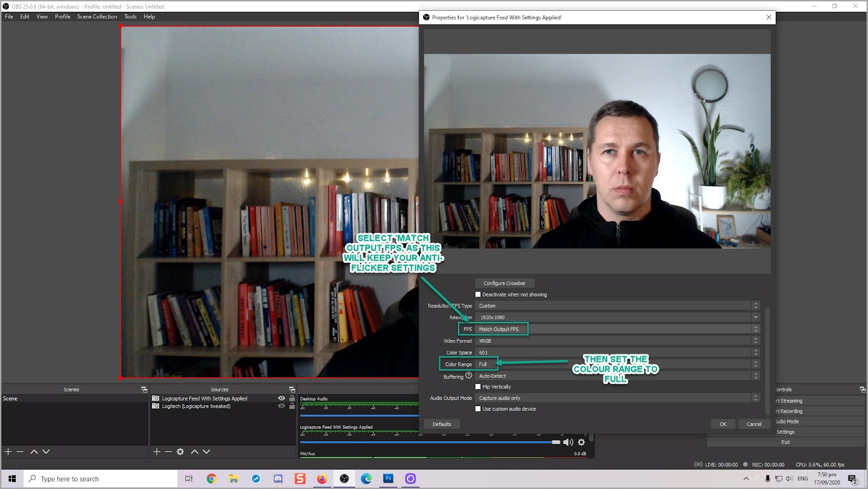Adjust the Desktop Audio volume slider
Image resolution: width=868 pixels, height=489 pixels.
(359, 415)
